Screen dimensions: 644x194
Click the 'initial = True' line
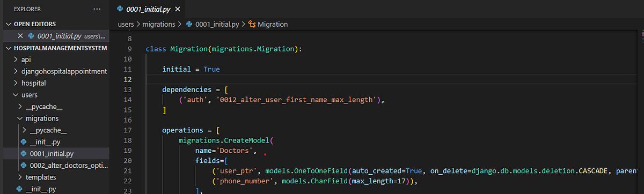(191, 70)
